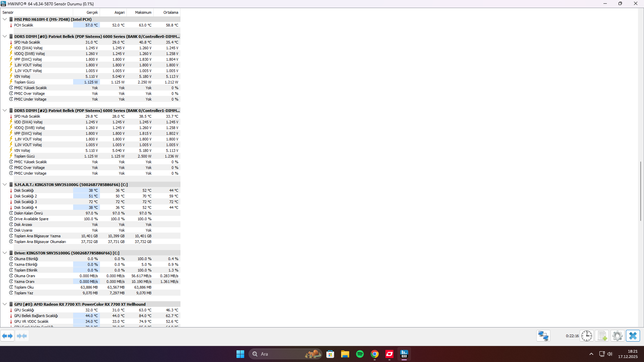Click the 57.0 °C PCH current value
This screenshot has height=362, width=644.
click(92, 25)
